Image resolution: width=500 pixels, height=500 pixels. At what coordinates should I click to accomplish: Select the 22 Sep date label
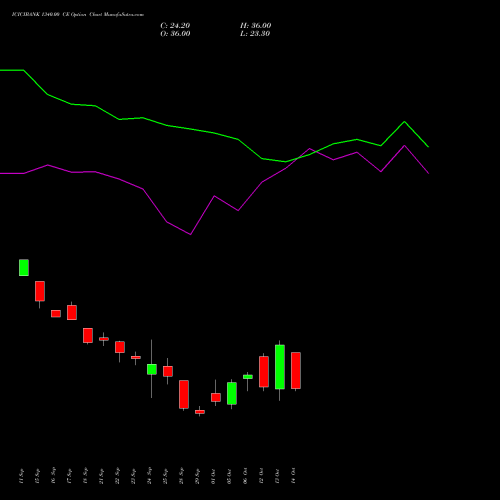[117, 476]
